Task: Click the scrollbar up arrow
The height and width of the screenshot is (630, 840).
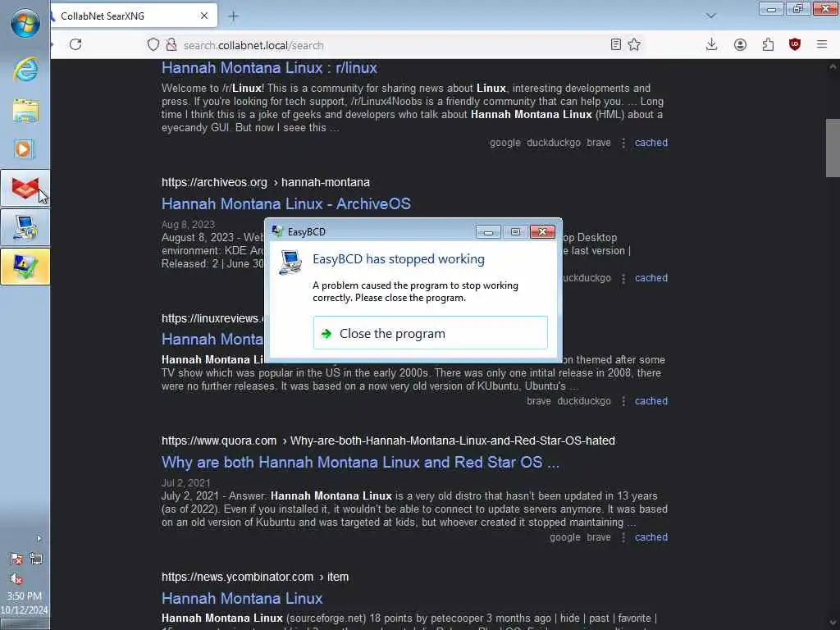Action: (833, 66)
